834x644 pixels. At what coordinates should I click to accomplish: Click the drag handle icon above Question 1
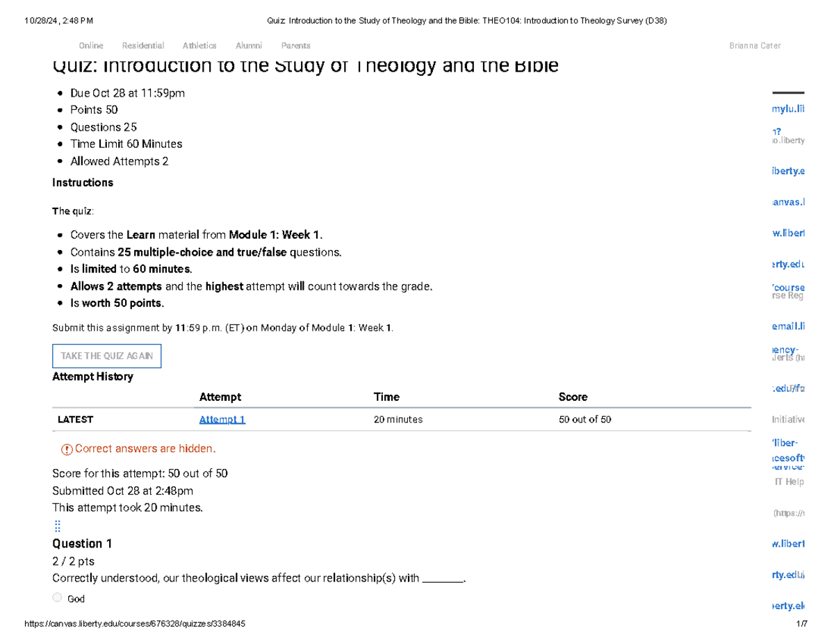pos(58,525)
